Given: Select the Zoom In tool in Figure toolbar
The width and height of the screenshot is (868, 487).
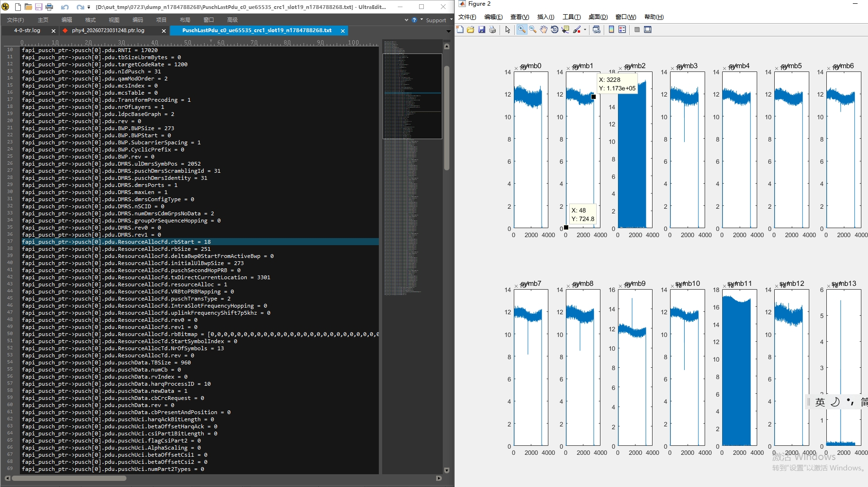Looking at the screenshot, I should [521, 30].
